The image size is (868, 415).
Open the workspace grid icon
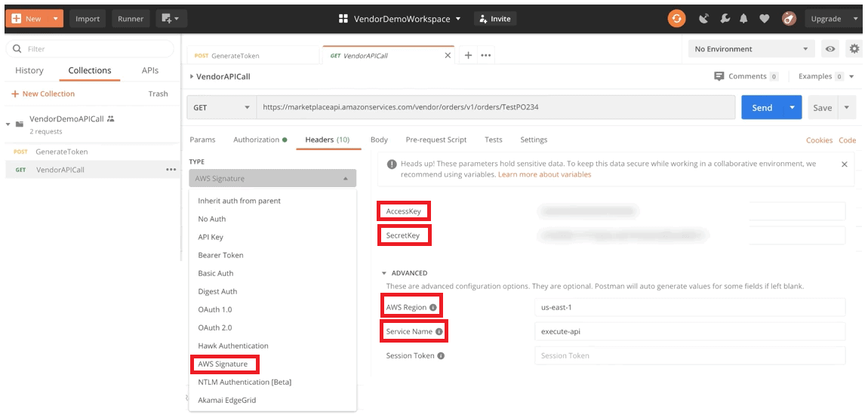pos(343,19)
